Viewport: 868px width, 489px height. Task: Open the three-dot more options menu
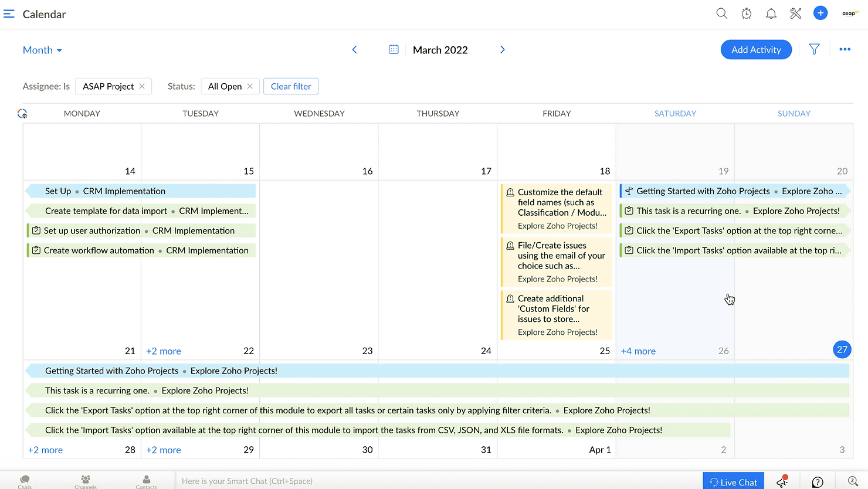845,49
